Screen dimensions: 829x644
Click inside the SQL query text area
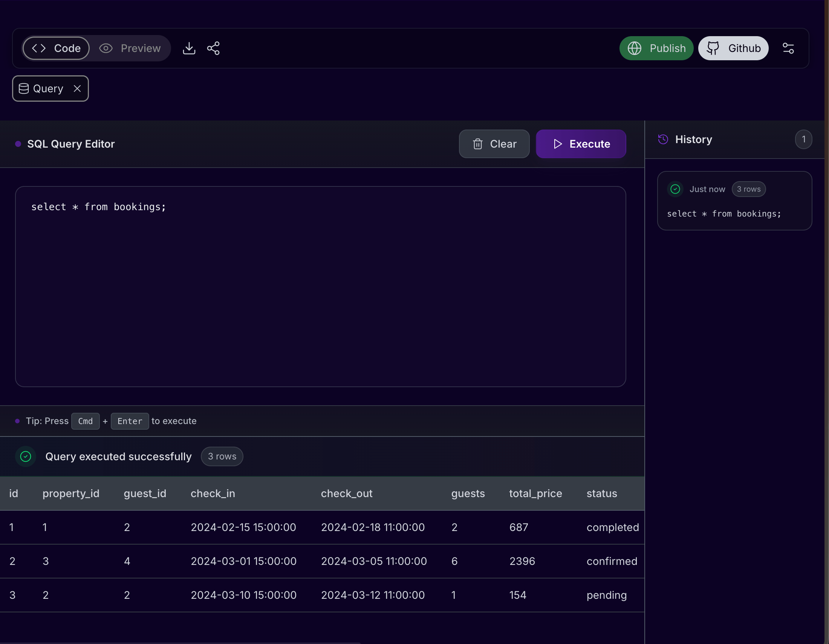(x=320, y=286)
